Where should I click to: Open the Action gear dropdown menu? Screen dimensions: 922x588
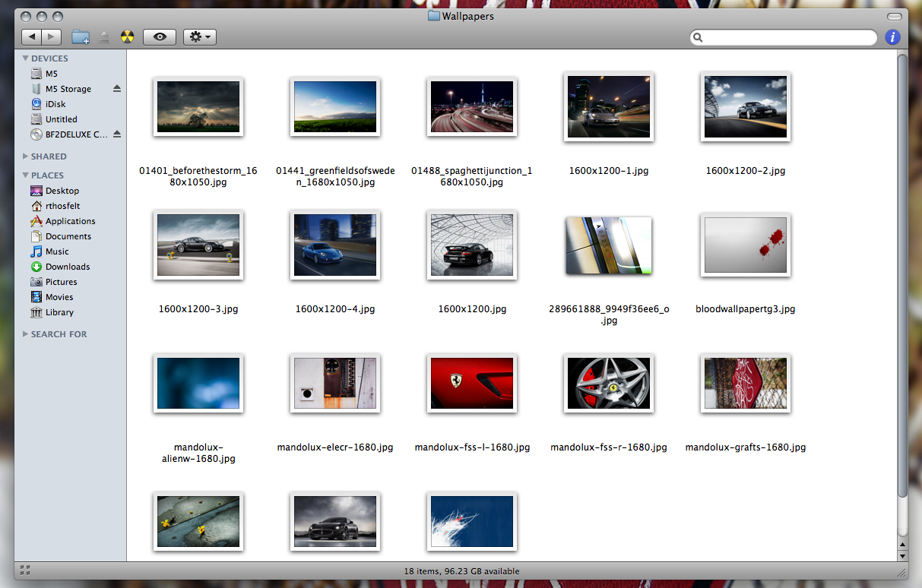coord(200,36)
